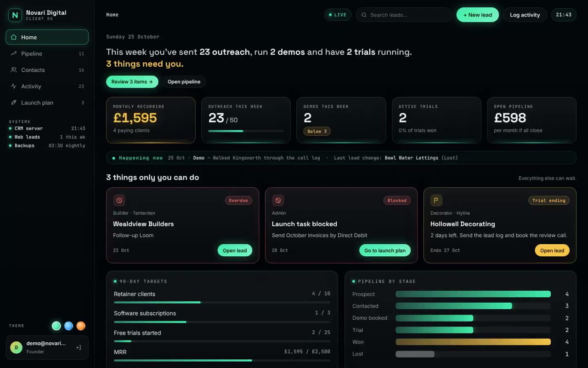Click the Backups system row
The height and width of the screenshot is (368, 588).
[x=47, y=145]
